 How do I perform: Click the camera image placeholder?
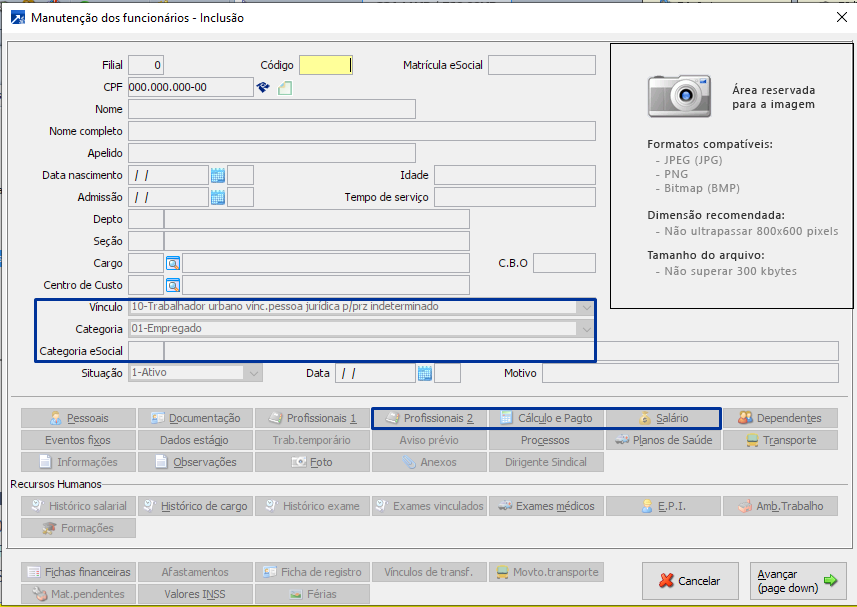coord(679,96)
